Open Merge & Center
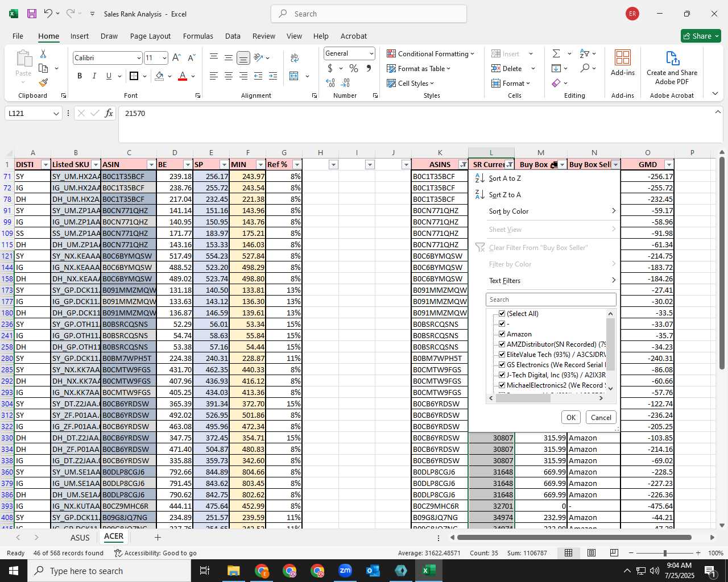The height and width of the screenshot is (582, 728). click(294, 76)
